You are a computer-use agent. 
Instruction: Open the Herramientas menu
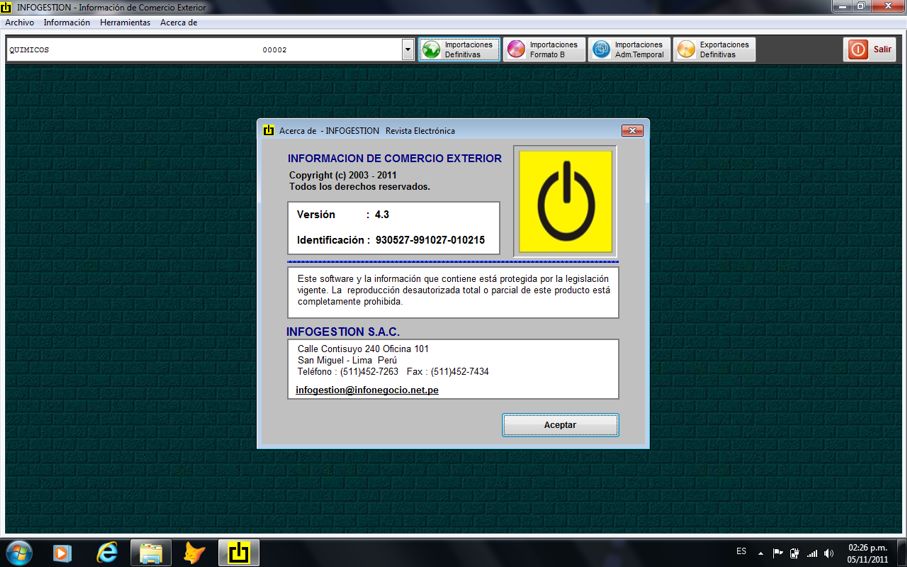[125, 22]
